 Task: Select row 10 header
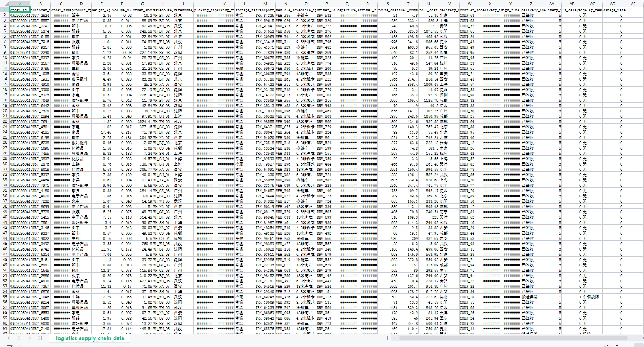coord(4,58)
